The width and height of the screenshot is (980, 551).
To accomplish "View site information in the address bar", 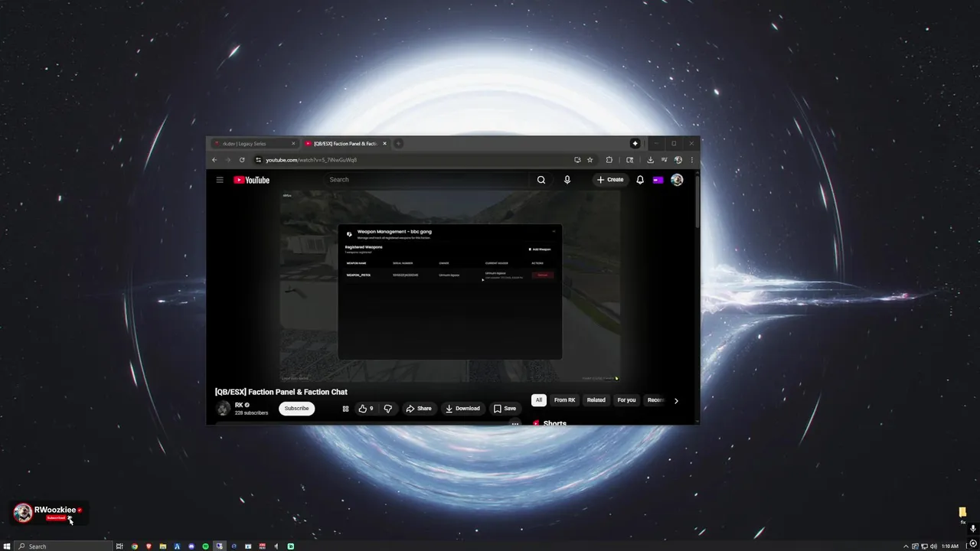I will click(259, 160).
